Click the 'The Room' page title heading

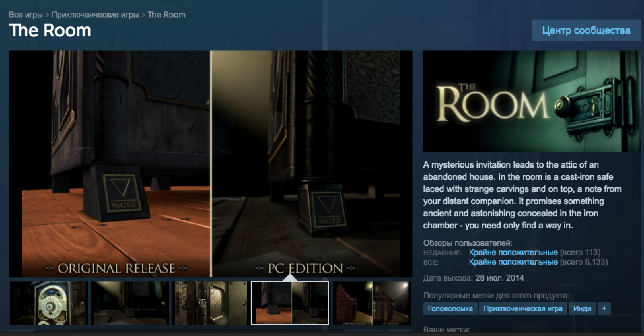[x=50, y=30]
